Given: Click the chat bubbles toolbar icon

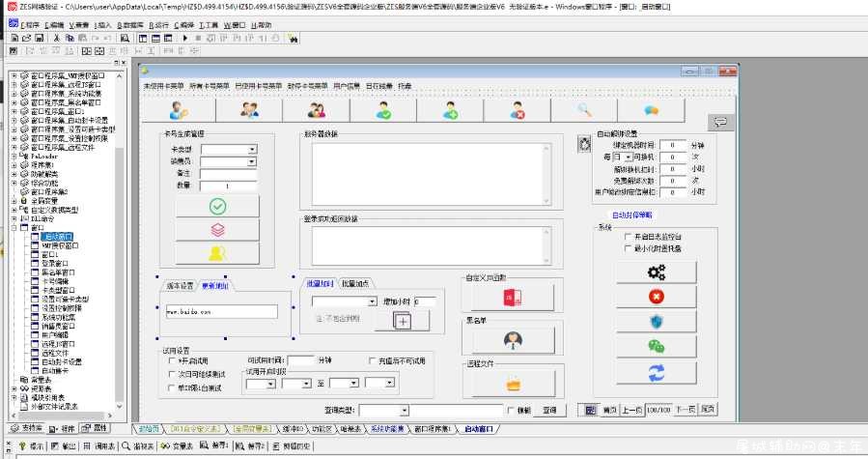Looking at the screenshot, I should click(x=651, y=110).
